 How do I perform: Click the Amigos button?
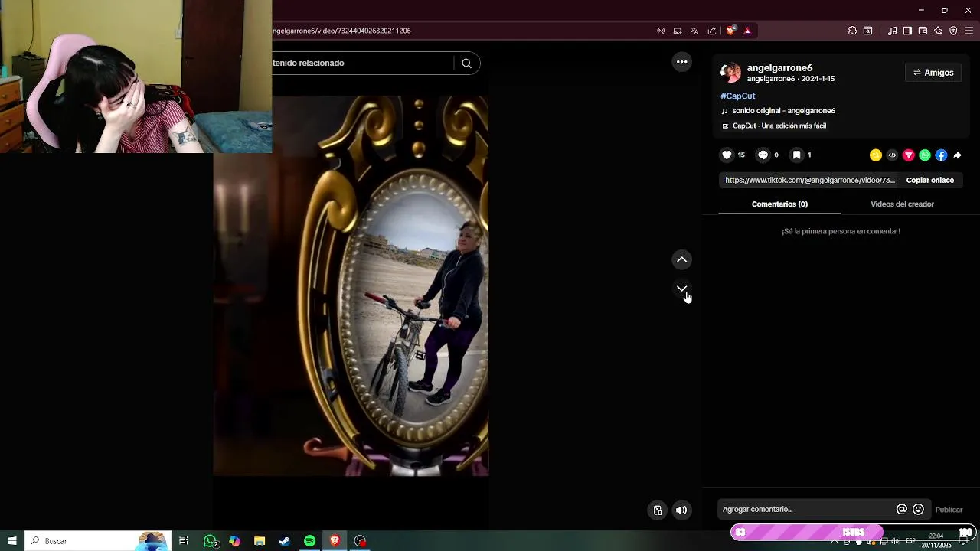pyautogui.click(x=933, y=73)
